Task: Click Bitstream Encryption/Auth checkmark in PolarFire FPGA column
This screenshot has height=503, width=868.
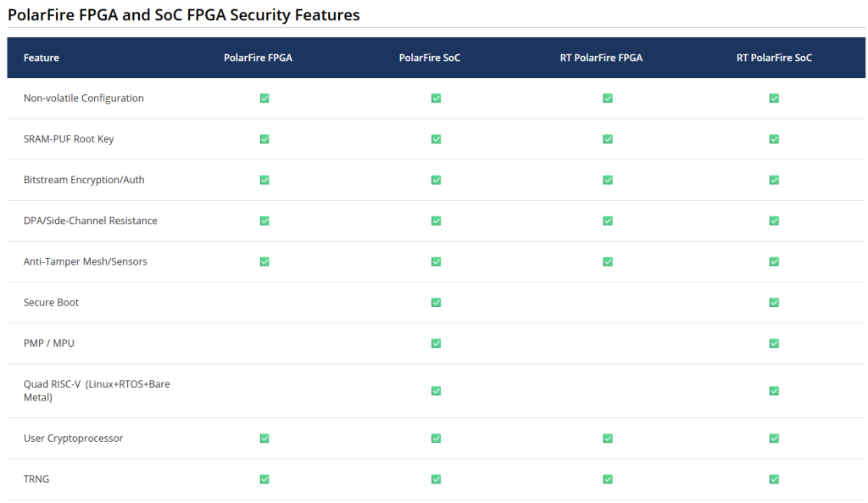Action: [x=264, y=180]
